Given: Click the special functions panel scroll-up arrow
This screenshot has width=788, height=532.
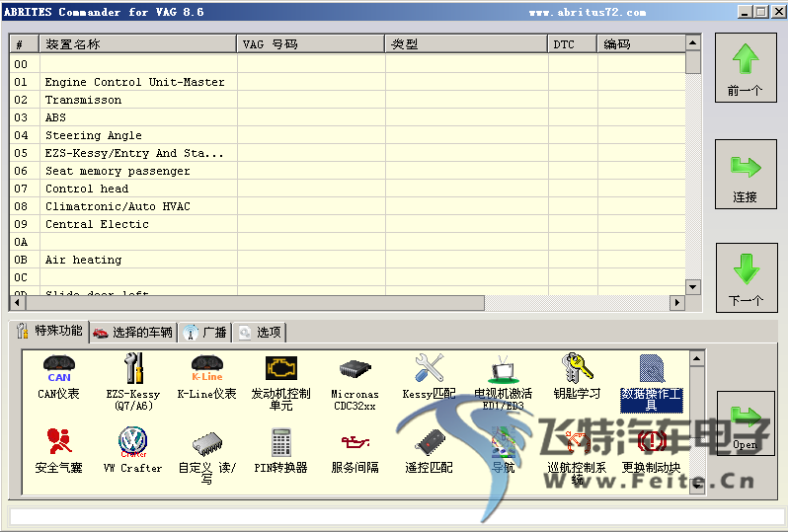Looking at the screenshot, I should [696, 358].
